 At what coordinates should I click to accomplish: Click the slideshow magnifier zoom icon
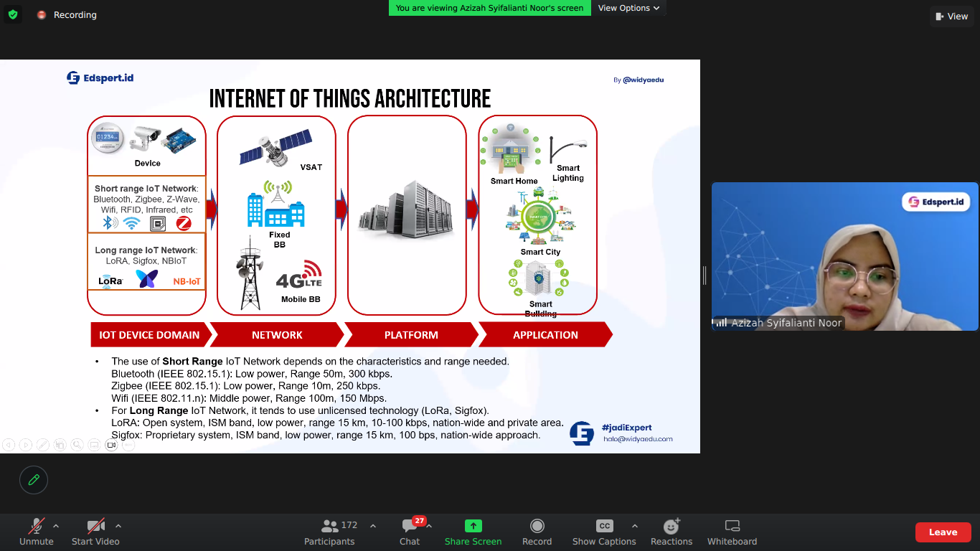click(x=77, y=445)
